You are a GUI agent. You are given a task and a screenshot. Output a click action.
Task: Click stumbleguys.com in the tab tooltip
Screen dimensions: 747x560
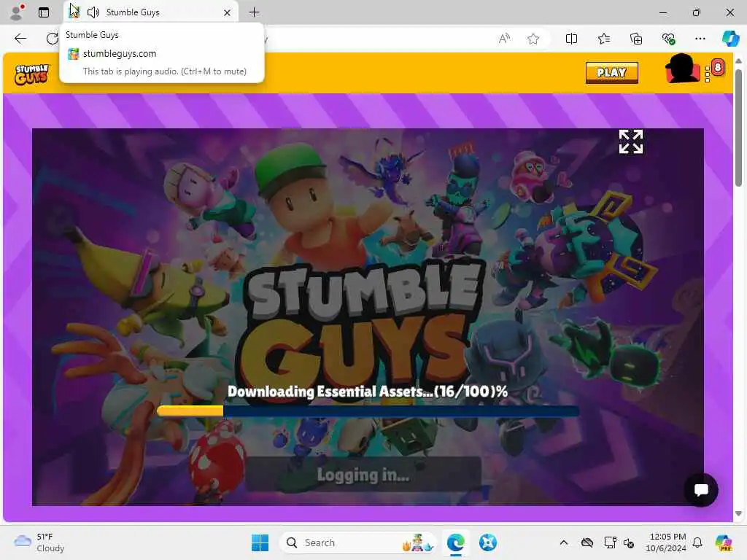pyautogui.click(x=120, y=54)
